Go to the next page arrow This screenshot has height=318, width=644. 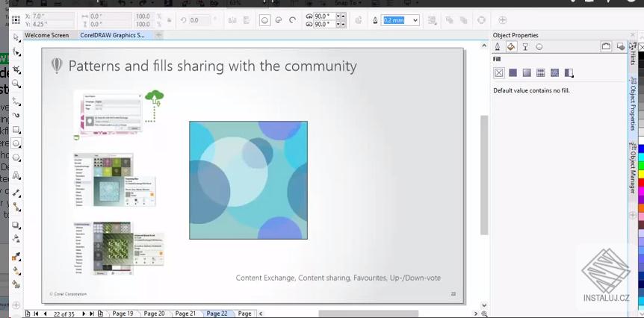click(84, 314)
